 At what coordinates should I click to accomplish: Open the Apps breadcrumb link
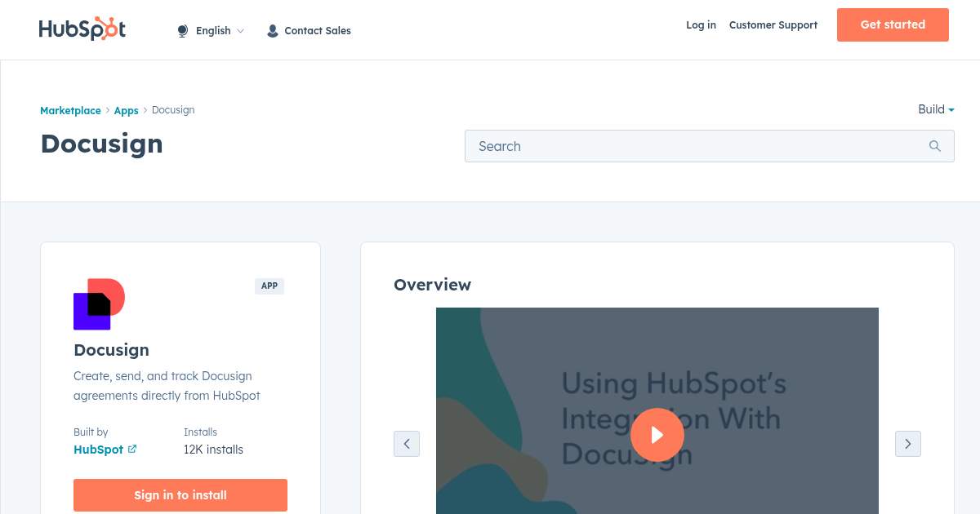(x=126, y=110)
